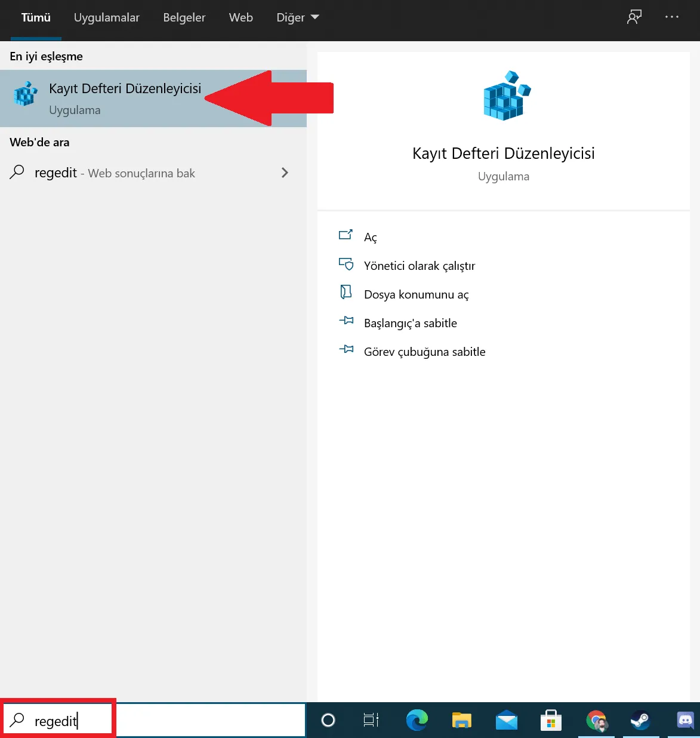The height and width of the screenshot is (738, 700).
Task: Select the Yönetici olarak çalıştır shield icon
Action: pyautogui.click(x=346, y=264)
